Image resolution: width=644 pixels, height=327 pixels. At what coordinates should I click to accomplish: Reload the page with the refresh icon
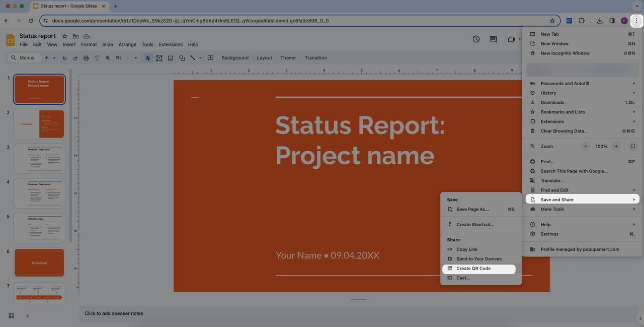(31, 21)
